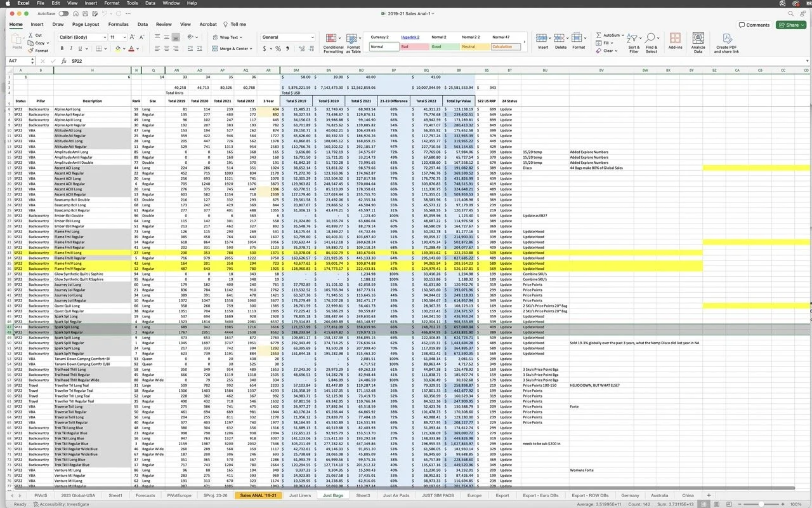Open the font size dropdown
Viewport: 812px width, 508px height.
pyautogui.click(x=124, y=37)
